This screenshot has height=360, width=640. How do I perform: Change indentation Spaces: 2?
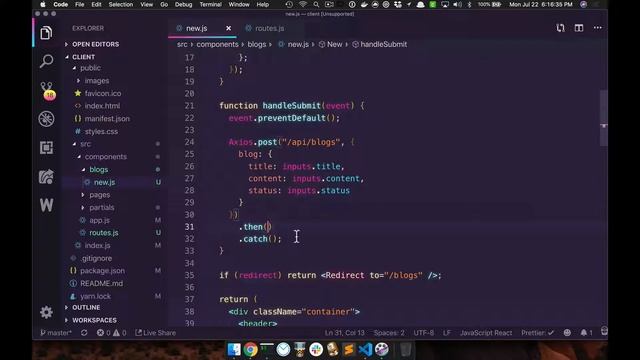coord(389,333)
